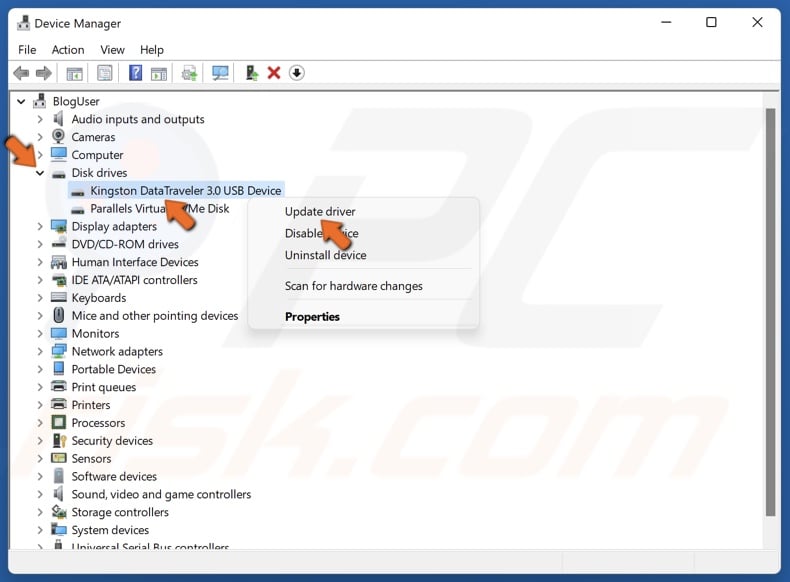
Task: Select the Software devices row
Action: [114, 476]
